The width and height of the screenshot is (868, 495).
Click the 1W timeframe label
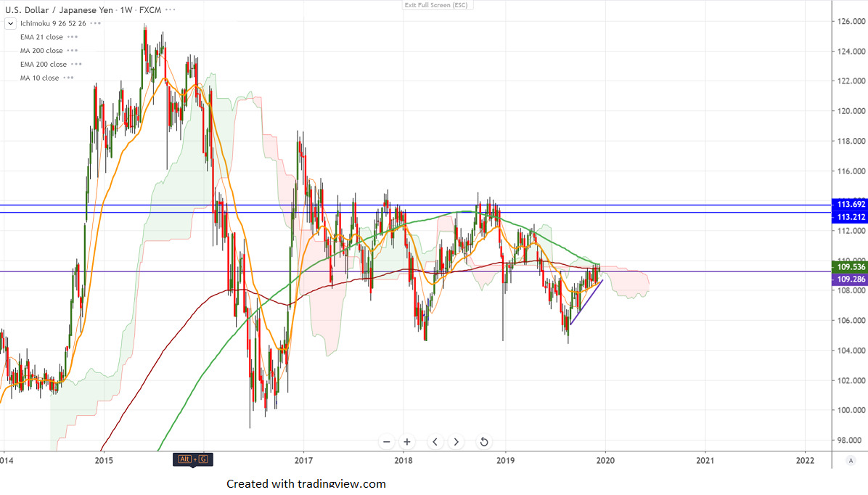tap(126, 10)
